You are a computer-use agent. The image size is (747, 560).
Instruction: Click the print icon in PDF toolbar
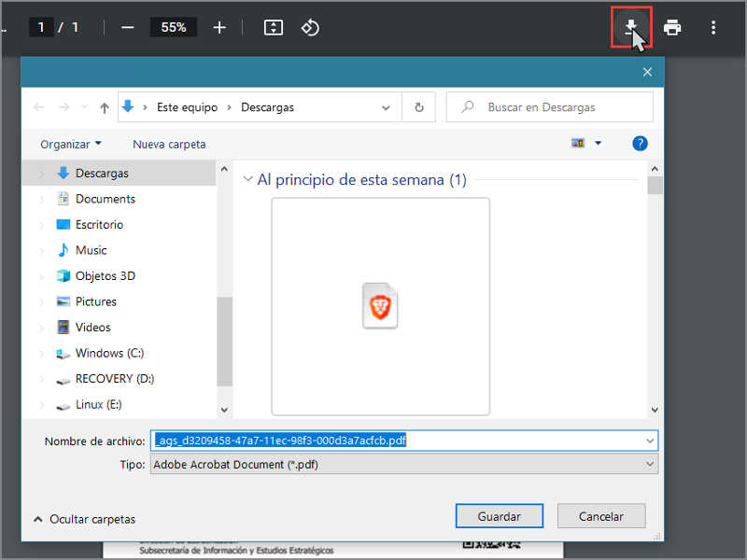[x=672, y=27]
